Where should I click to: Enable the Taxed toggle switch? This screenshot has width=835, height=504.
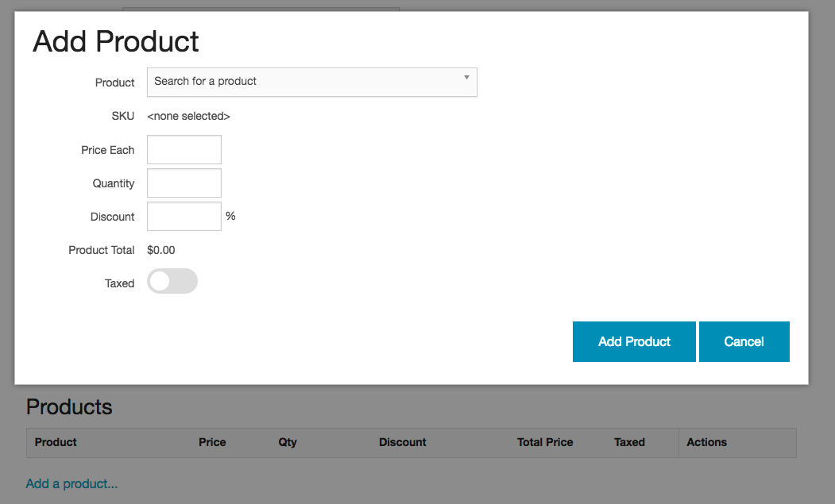172,281
